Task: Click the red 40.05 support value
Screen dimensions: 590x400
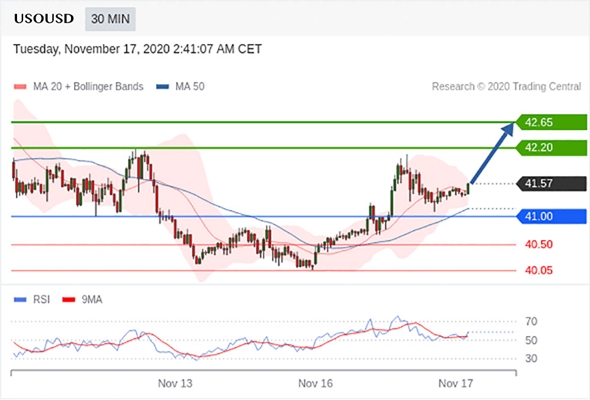Action: [x=539, y=270]
